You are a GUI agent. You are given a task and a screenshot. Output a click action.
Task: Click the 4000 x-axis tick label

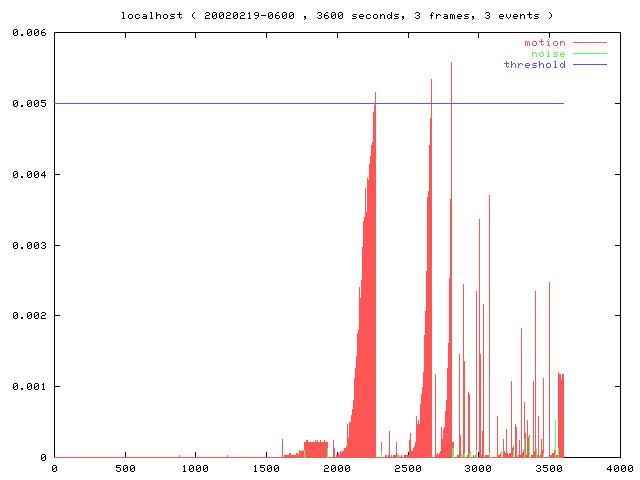coord(619,468)
